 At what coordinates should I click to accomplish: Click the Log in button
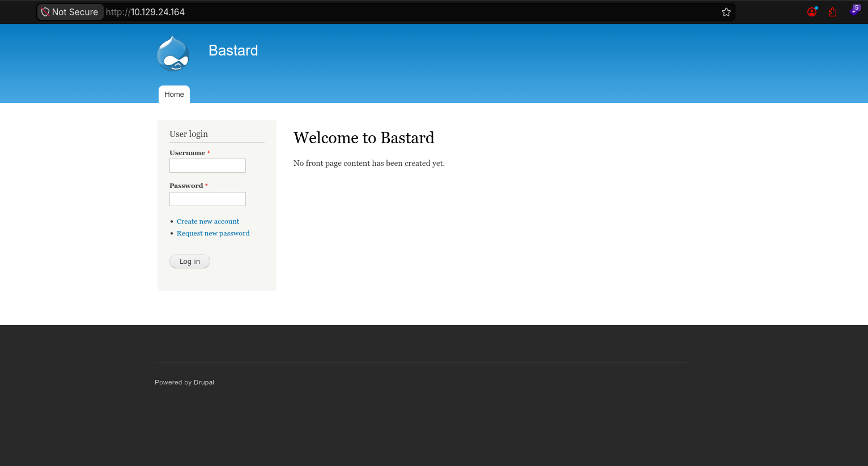click(190, 262)
